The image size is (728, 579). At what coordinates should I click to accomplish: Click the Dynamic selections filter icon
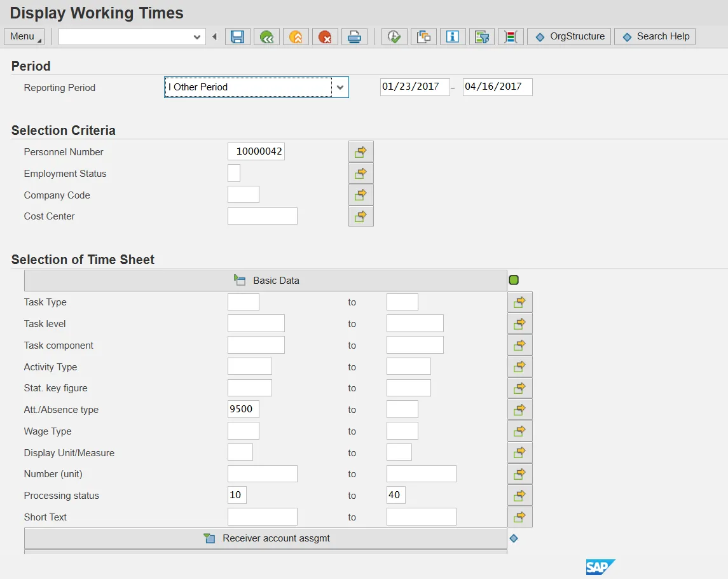coord(482,37)
